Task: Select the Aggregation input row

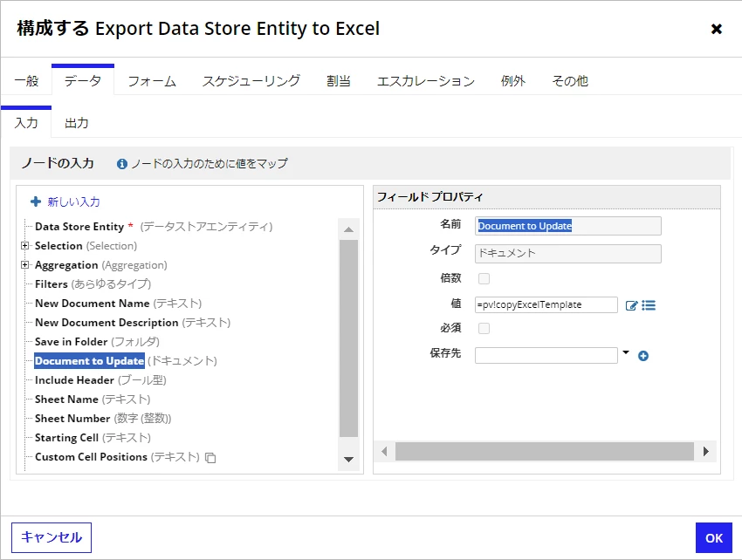Action: coord(100,265)
